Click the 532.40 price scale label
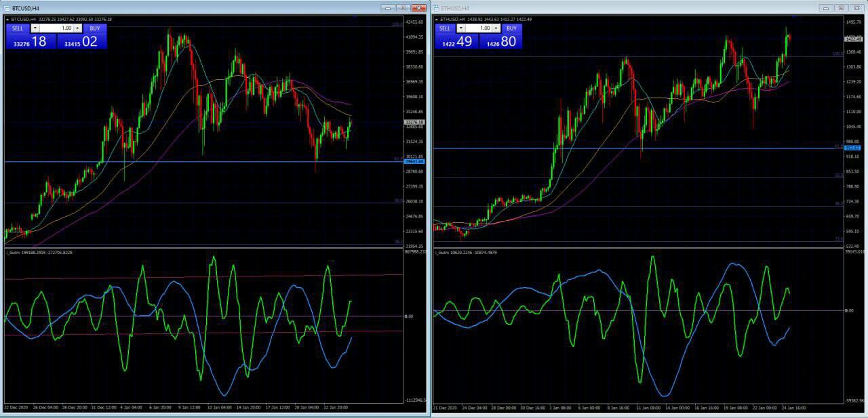868x418 pixels. tap(854, 246)
